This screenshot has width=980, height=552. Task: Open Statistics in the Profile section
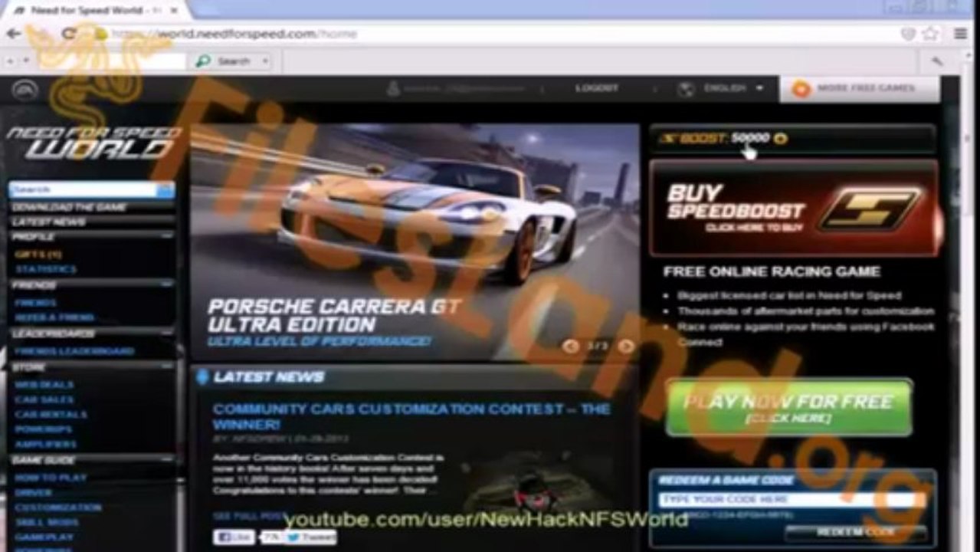46,269
